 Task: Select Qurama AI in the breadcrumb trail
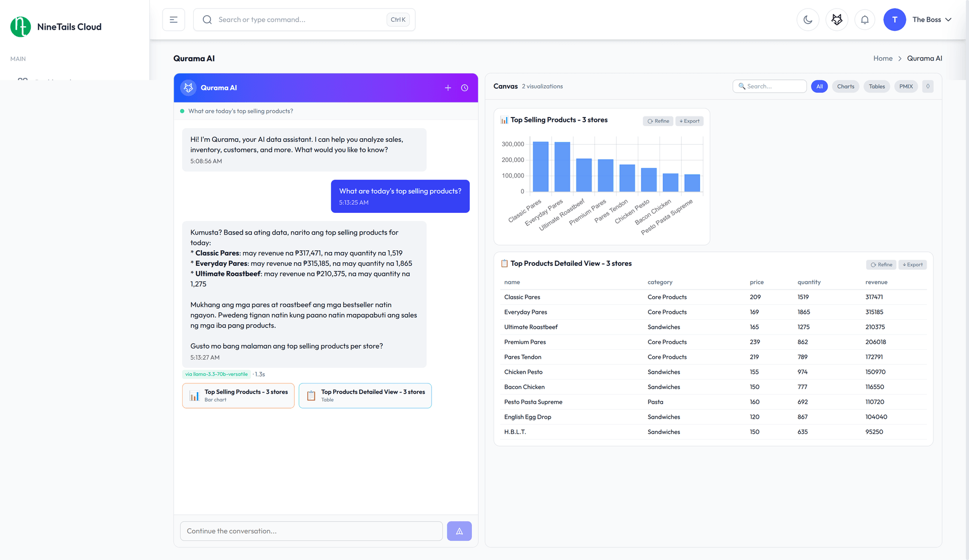point(925,58)
